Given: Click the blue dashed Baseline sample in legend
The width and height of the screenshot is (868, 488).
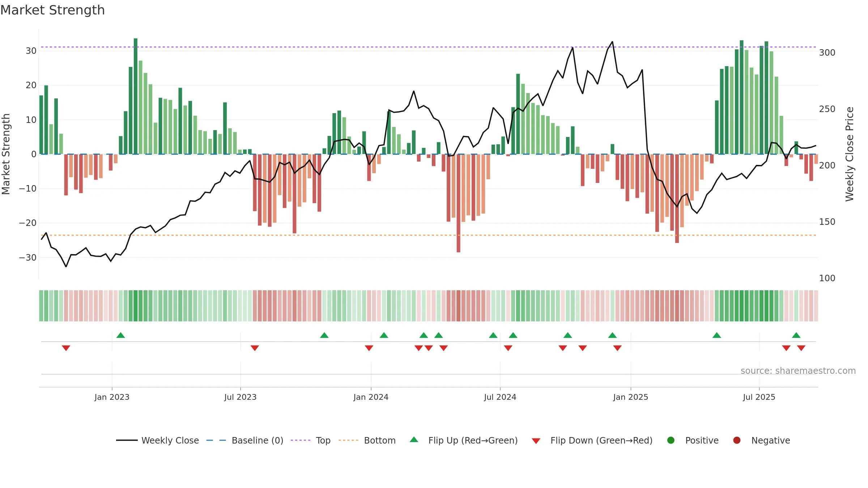Looking at the screenshot, I should tap(216, 440).
